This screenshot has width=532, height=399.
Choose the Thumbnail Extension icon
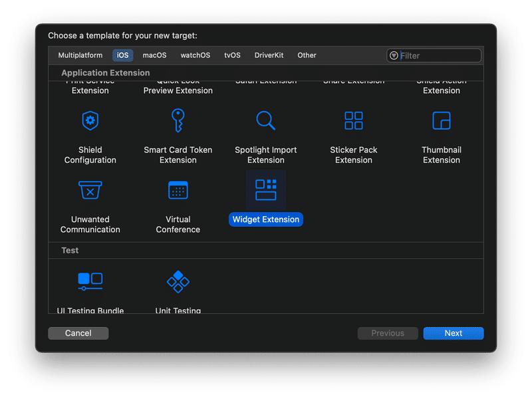tap(442, 121)
